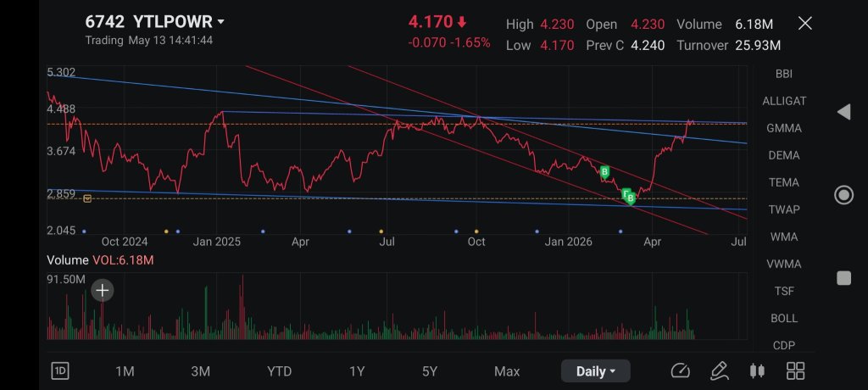Select the Max time range
The image size is (868, 390).
[507, 371]
